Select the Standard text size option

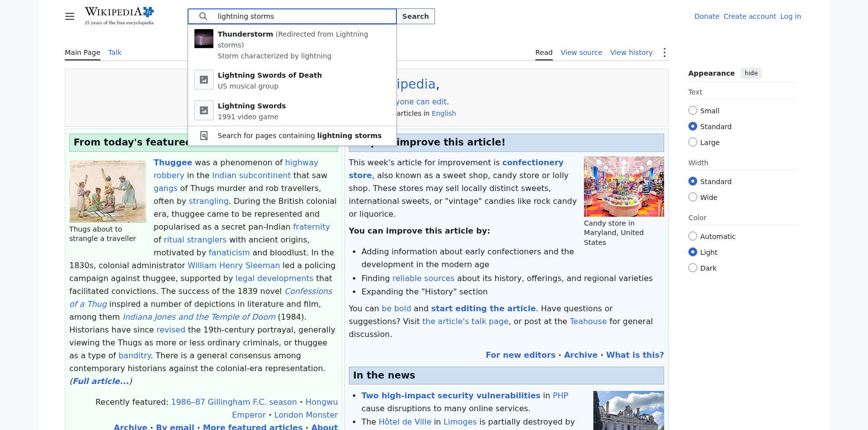(693, 127)
